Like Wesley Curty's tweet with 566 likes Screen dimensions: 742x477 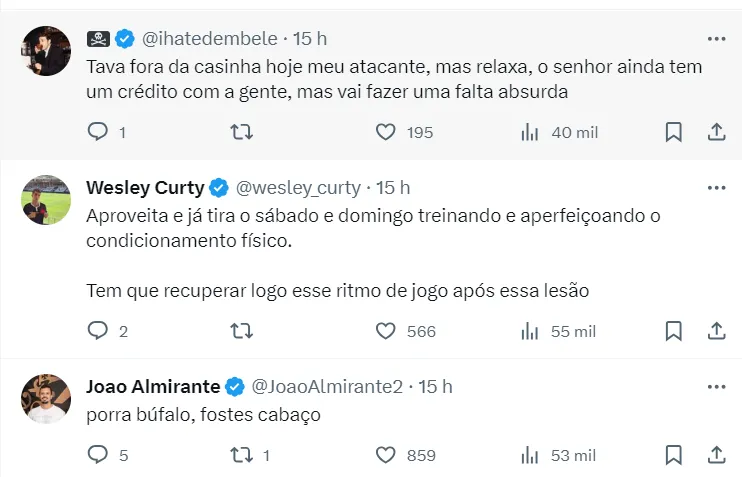pyautogui.click(x=386, y=331)
